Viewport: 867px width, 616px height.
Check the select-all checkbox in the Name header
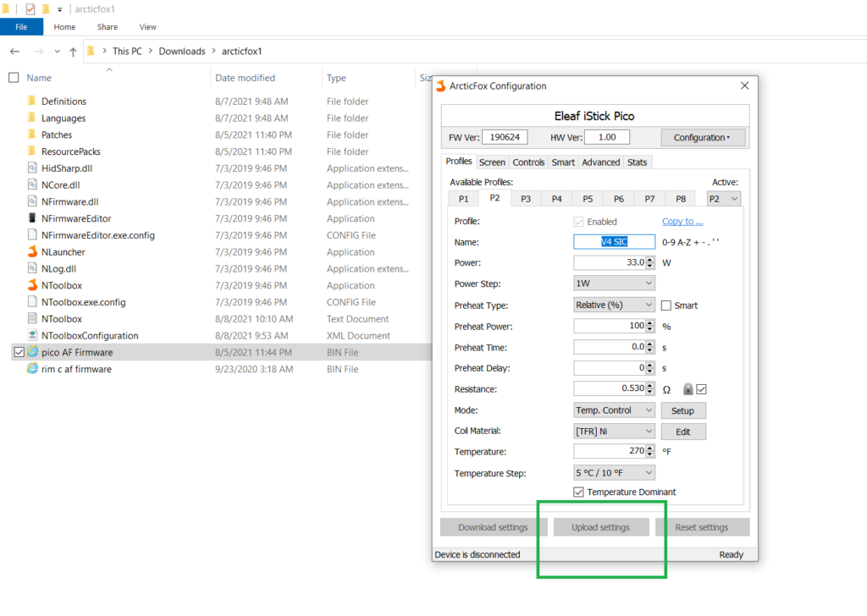coord(14,77)
